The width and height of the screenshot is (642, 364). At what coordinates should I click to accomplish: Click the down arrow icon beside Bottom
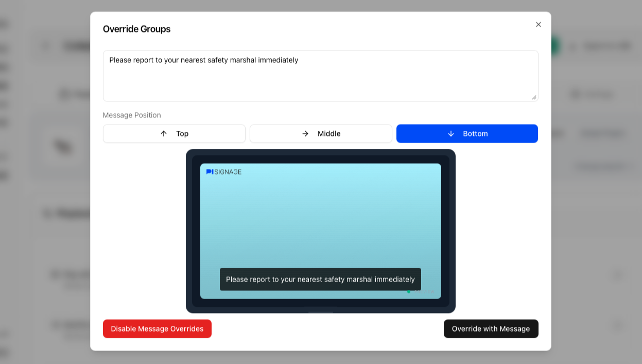[x=451, y=134]
